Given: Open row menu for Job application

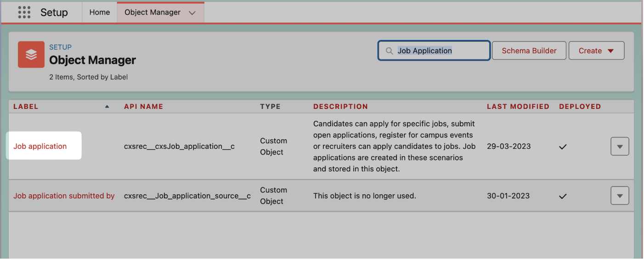Looking at the screenshot, I should pyautogui.click(x=620, y=147).
